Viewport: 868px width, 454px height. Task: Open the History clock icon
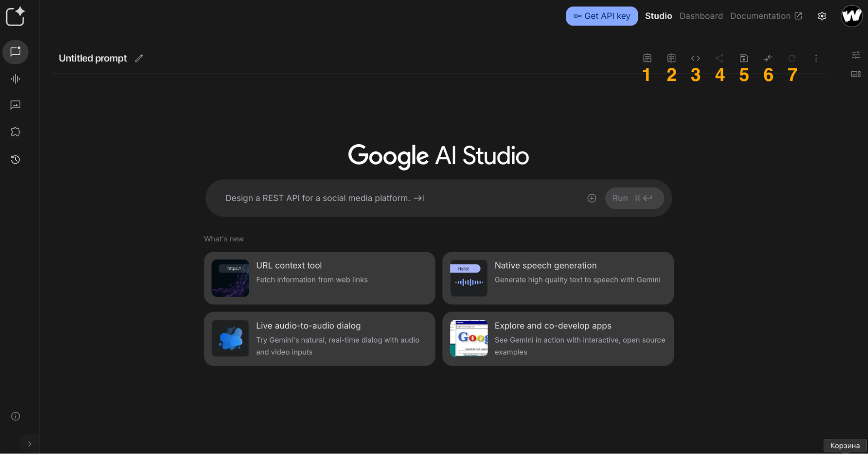click(x=16, y=159)
